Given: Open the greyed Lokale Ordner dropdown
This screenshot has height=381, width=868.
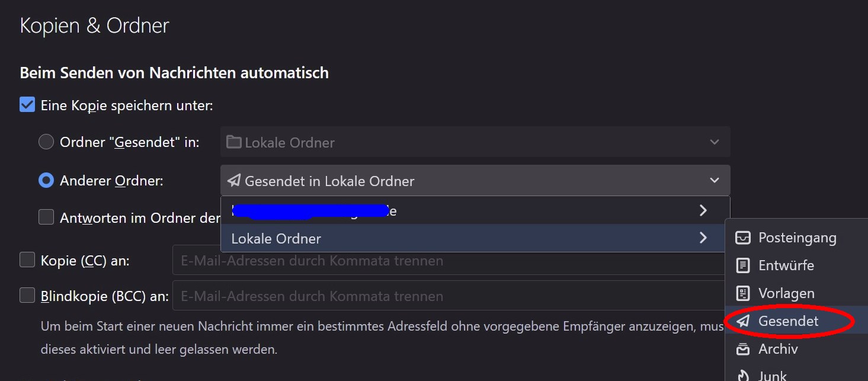Looking at the screenshot, I should pos(475,142).
